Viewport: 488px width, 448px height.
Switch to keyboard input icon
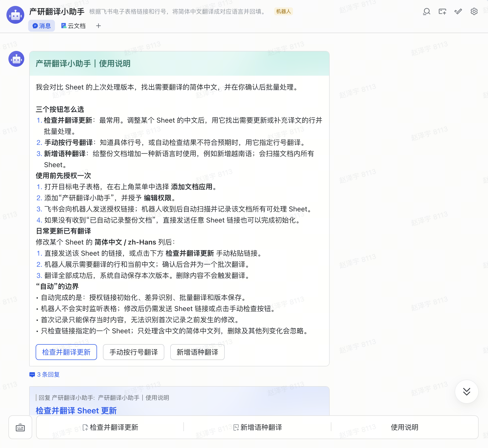(20, 427)
